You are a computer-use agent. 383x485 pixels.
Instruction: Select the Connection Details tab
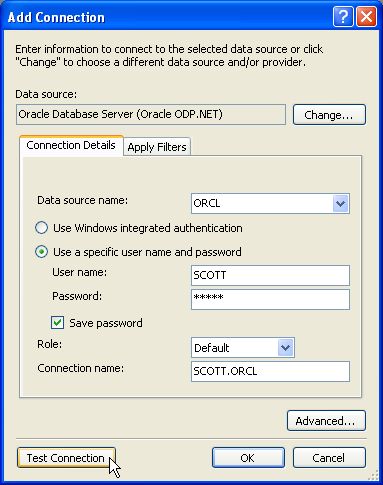click(x=71, y=145)
